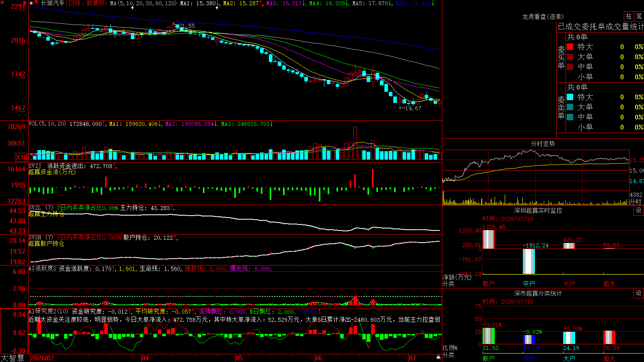Click the 超赢资金流(万元) label

52,172
